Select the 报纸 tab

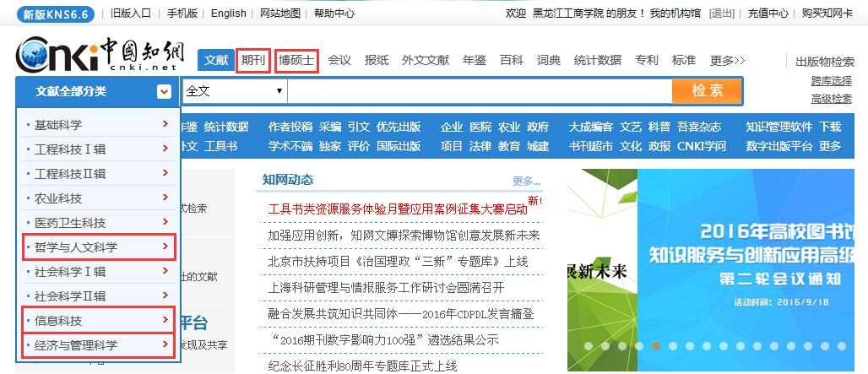tap(377, 60)
